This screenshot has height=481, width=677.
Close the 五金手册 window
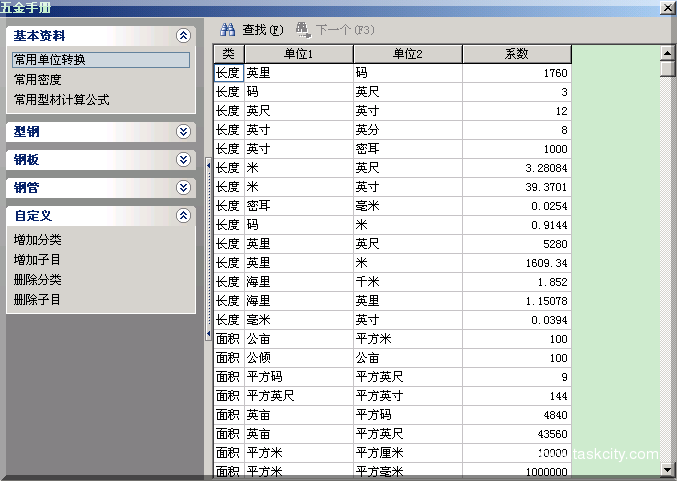pyautogui.click(x=667, y=7)
